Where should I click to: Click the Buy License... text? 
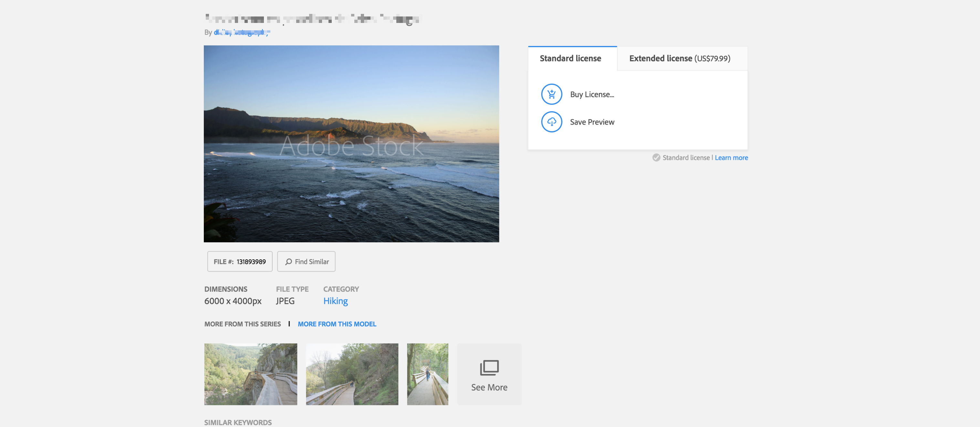coord(592,94)
